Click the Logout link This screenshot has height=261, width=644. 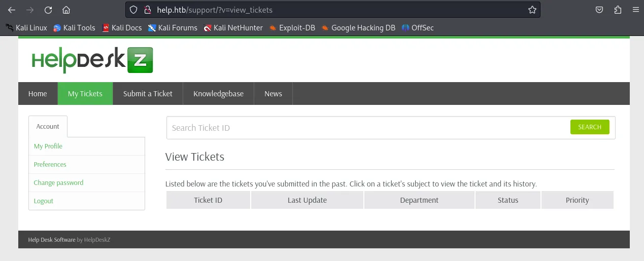click(43, 201)
